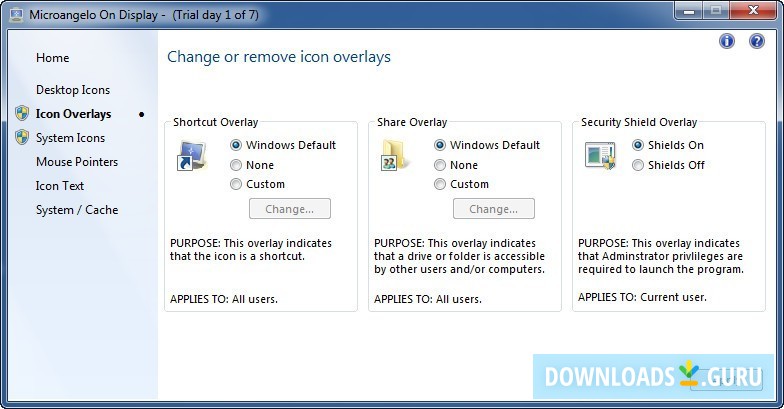This screenshot has width=784, height=409.
Task: Click the purpose text mentioning a shortcut
Action: 251,250
